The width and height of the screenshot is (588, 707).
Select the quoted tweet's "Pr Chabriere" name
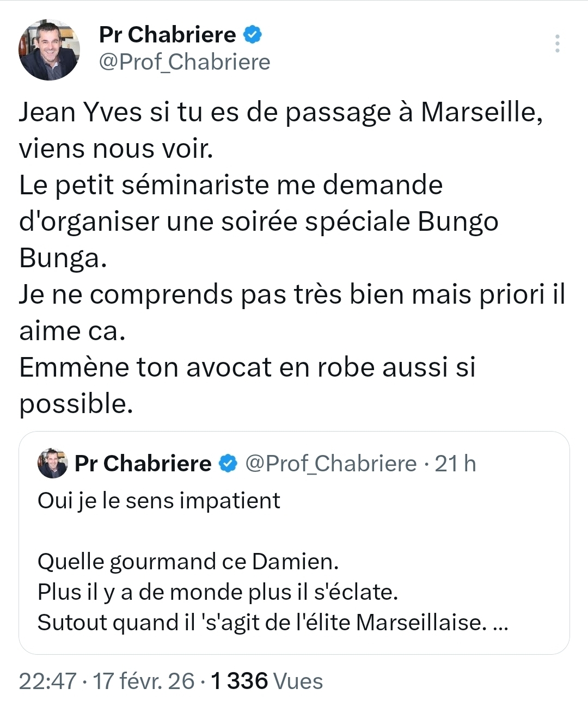(143, 464)
